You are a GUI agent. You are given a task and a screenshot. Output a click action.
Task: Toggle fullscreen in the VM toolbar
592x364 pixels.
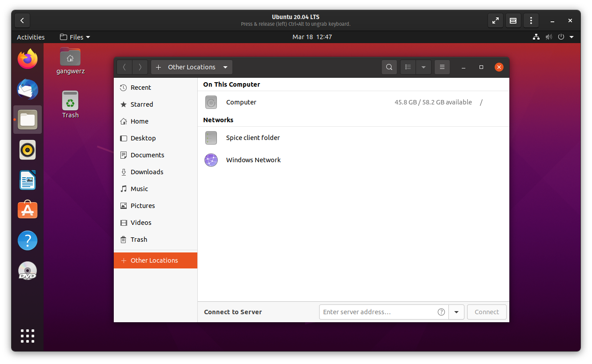tap(496, 20)
